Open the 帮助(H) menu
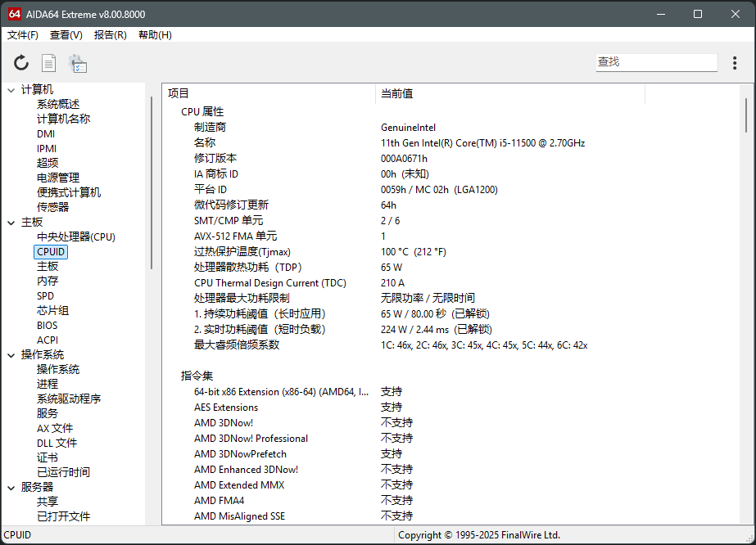 [155, 35]
